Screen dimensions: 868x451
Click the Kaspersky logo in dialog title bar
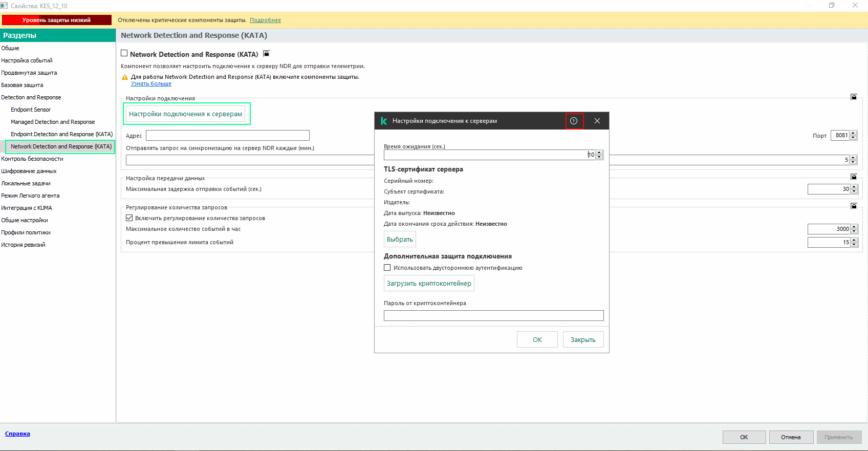pyautogui.click(x=383, y=121)
